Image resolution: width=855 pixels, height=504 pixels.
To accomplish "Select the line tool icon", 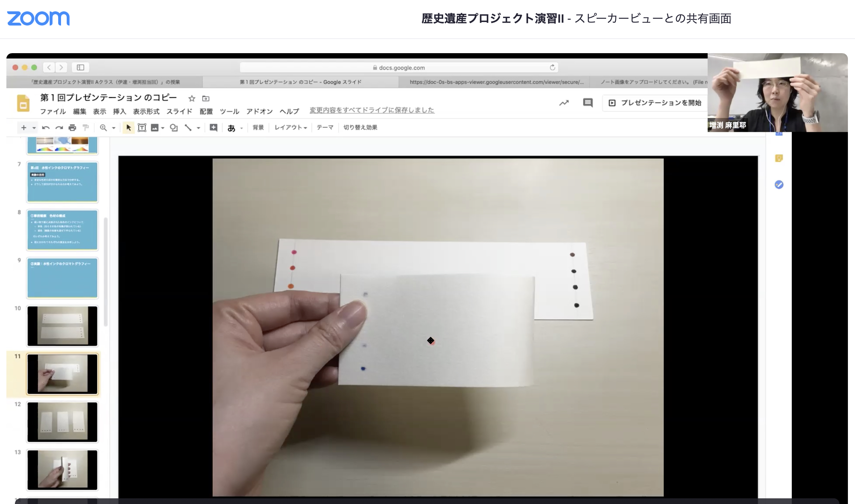I will click(188, 128).
